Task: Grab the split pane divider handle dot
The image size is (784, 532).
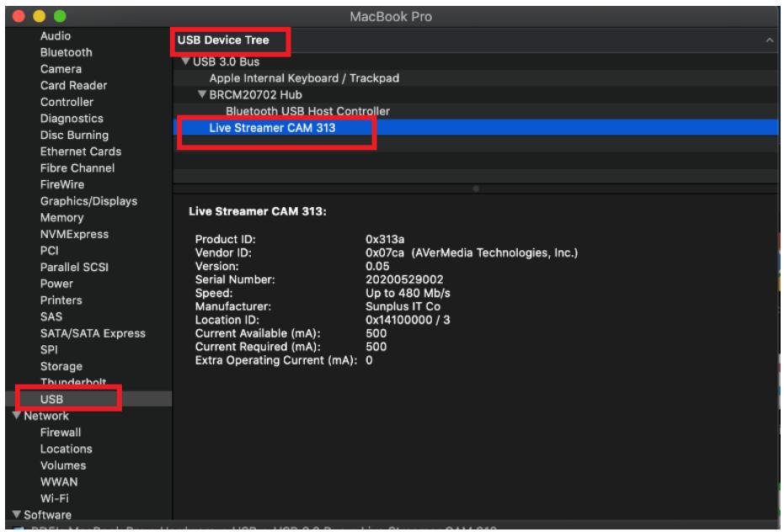Action: point(476,189)
